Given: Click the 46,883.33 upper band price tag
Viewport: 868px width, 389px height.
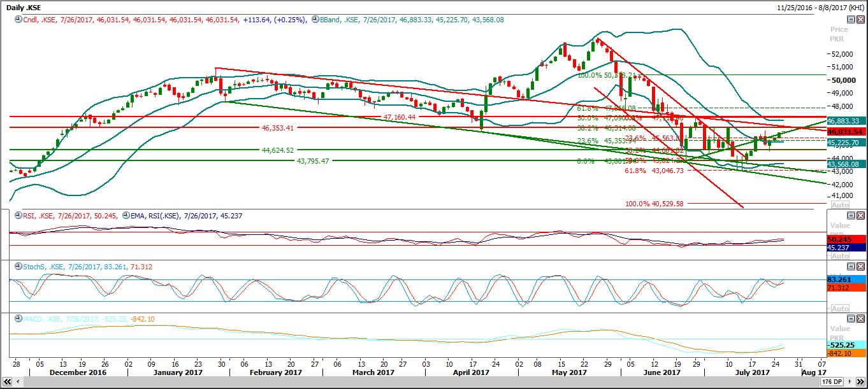Looking at the screenshot, I should point(845,120).
